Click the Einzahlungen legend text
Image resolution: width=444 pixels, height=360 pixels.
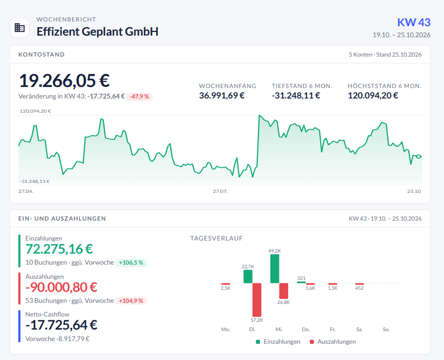[x=282, y=342]
